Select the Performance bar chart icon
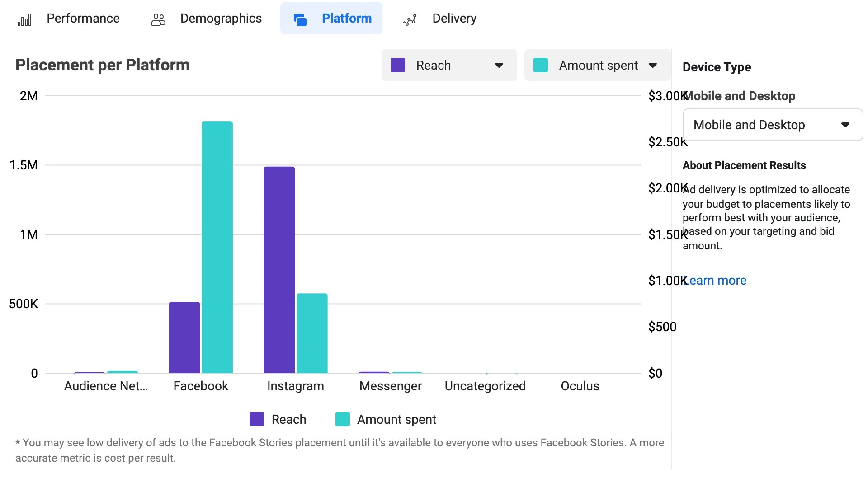The width and height of the screenshot is (868, 478). (x=25, y=19)
